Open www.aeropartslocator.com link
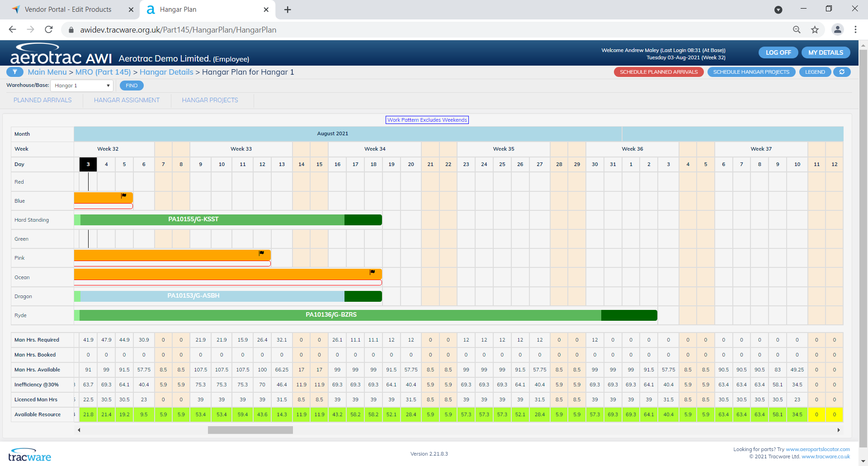This screenshot has width=868, height=466. (x=818, y=449)
